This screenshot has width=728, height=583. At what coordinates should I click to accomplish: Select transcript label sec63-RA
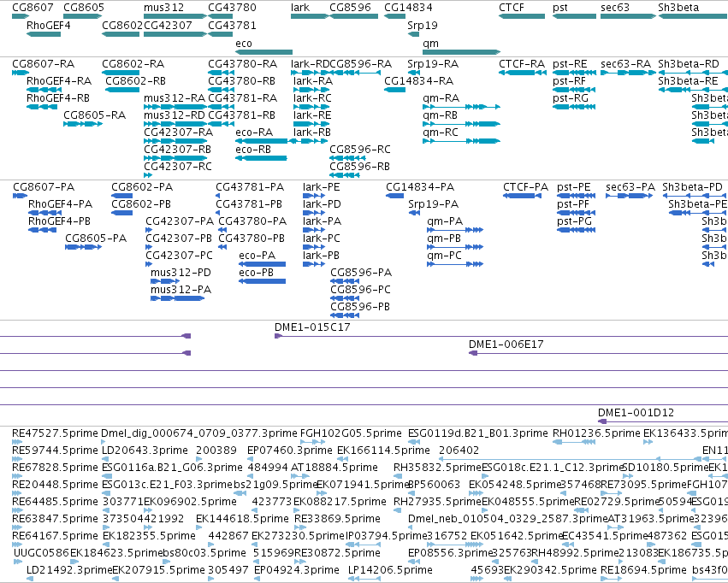coord(625,63)
